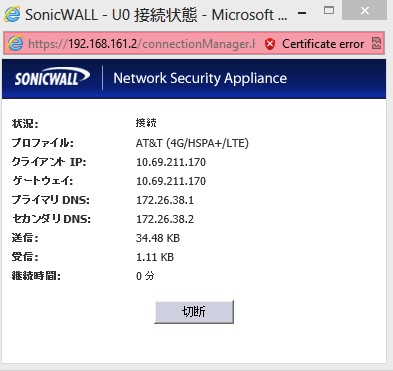This screenshot has height=371, width=393.
Task: Click the Network Security Appliance banner text
Action: pos(200,78)
